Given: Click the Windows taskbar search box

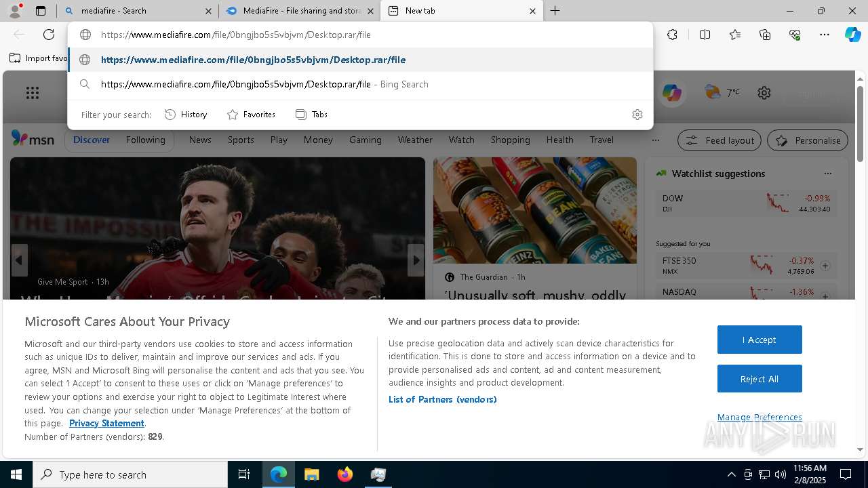Looking at the screenshot, I should pyautogui.click(x=130, y=474).
